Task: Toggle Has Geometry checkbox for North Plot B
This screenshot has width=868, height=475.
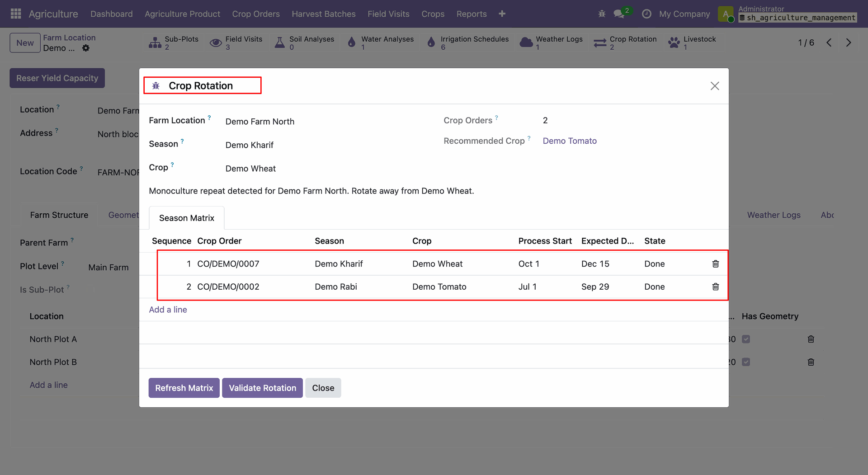Action: click(x=746, y=362)
